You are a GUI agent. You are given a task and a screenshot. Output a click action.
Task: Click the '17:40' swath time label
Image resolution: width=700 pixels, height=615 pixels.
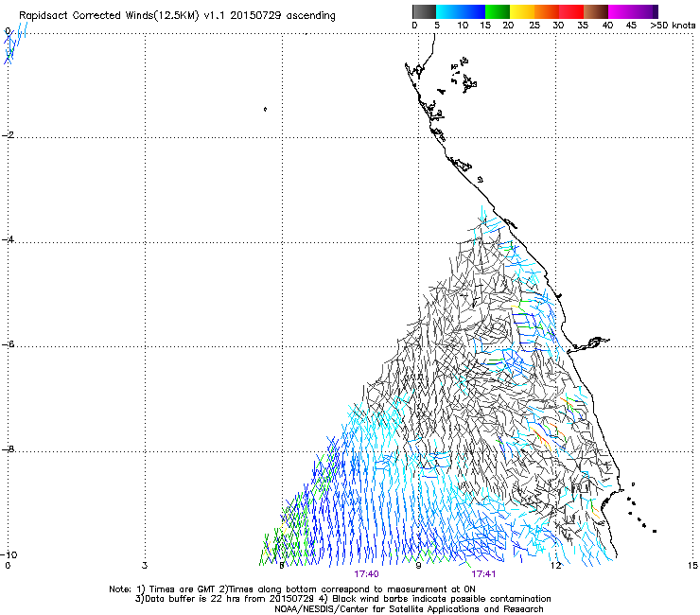pyautogui.click(x=366, y=574)
